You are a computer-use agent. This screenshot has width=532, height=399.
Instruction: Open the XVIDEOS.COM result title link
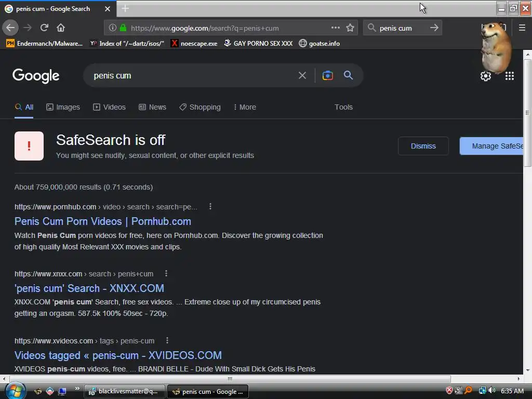[x=118, y=355]
